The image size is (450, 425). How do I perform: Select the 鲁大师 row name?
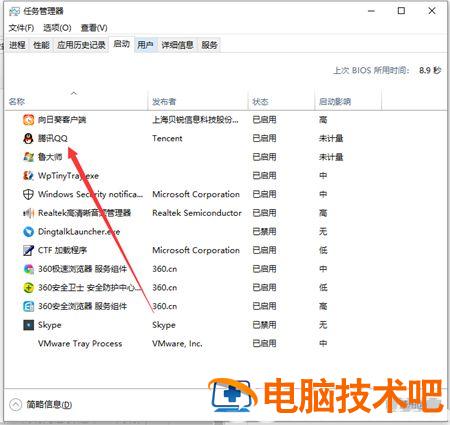(50, 157)
